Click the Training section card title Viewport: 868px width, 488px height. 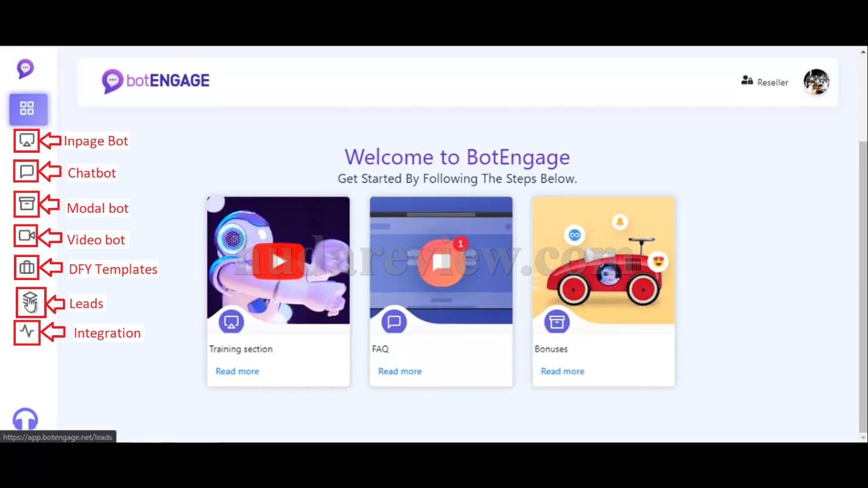(x=241, y=349)
